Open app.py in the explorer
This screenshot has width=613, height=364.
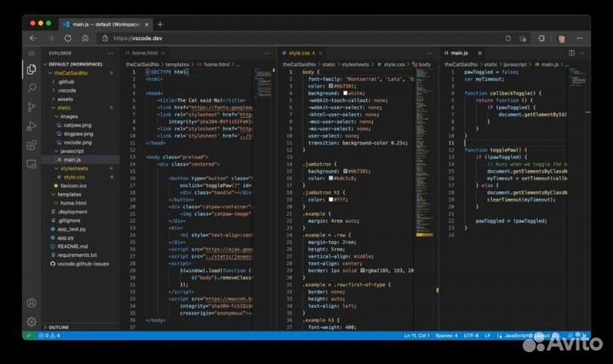pos(65,238)
